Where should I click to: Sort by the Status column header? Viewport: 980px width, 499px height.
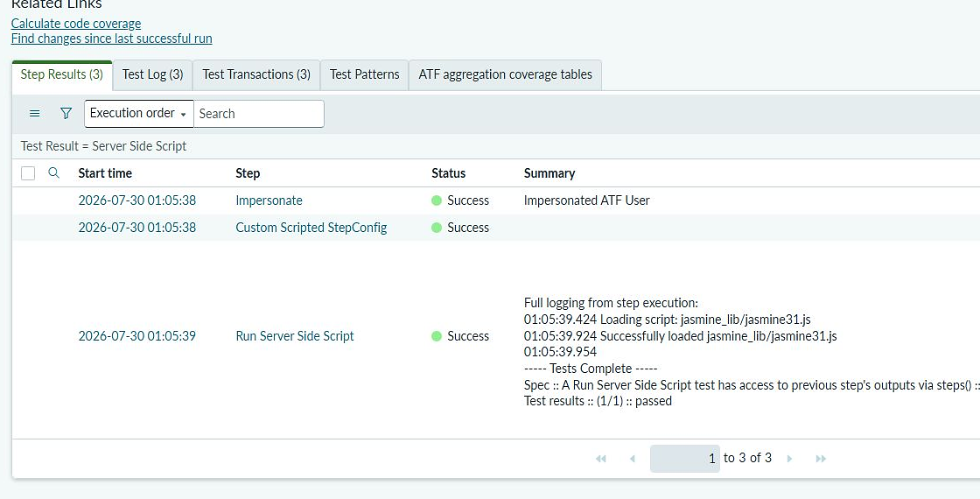(448, 173)
